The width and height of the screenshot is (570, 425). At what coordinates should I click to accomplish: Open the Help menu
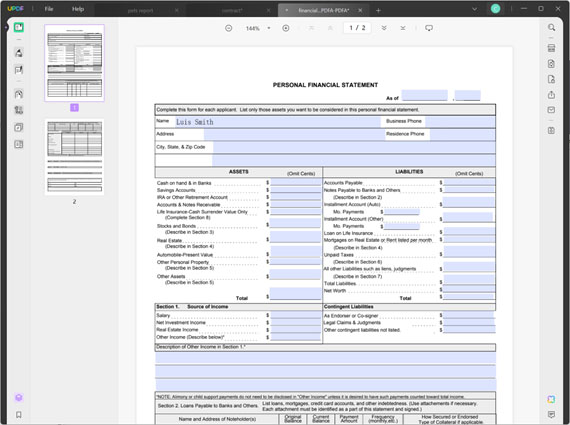(x=78, y=9)
